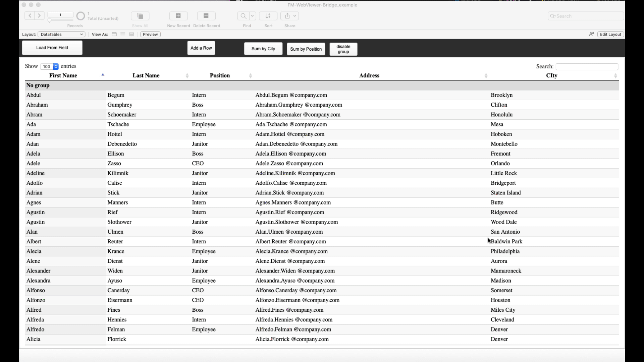Image resolution: width=644 pixels, height=362 pixels.
Task: Click the Debenedetto last name
Action: (122, 144)
